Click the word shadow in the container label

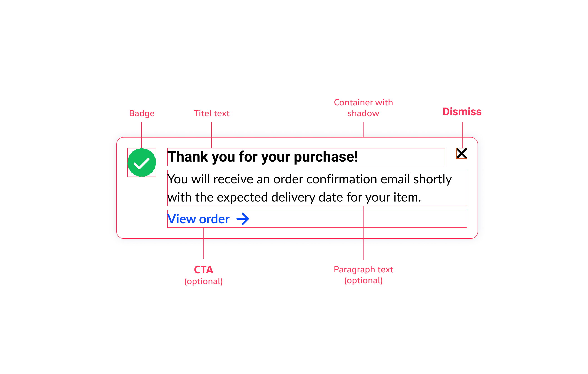coord(363,113)
